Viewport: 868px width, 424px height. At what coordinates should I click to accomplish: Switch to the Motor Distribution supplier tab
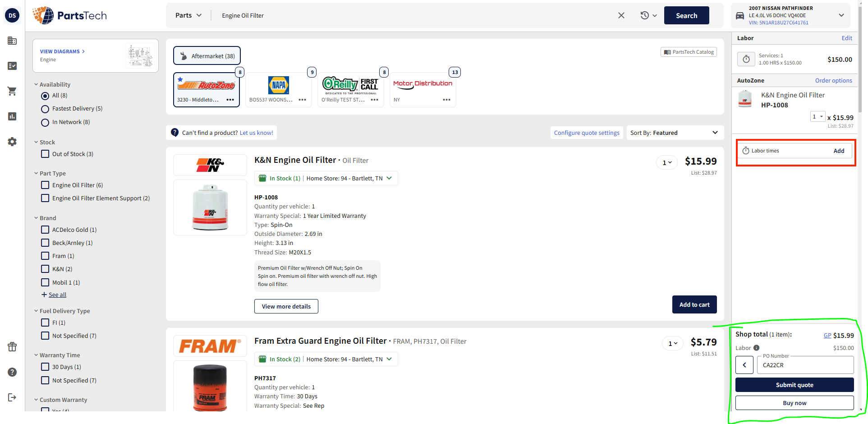point(422,89)
